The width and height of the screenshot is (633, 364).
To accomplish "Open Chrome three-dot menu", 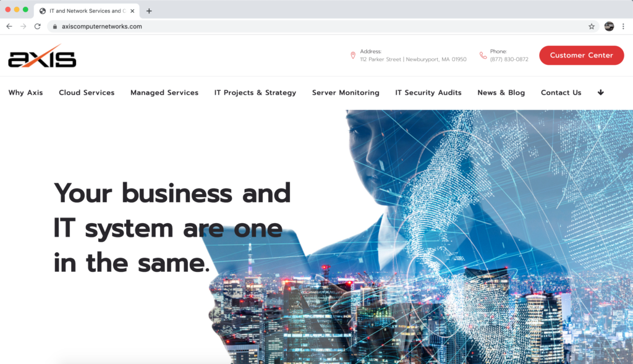I will click(623, 26).
